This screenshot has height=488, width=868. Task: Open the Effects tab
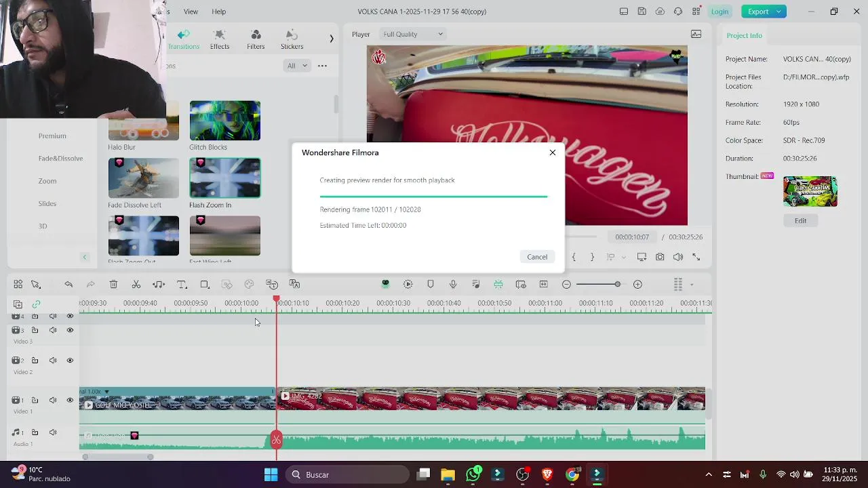tap(219, 40)
